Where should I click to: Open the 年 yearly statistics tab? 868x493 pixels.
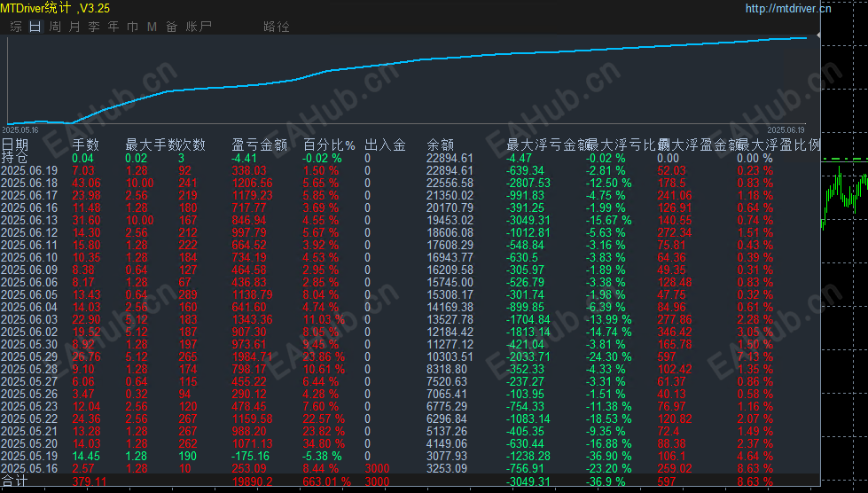(x=113, y=27)
